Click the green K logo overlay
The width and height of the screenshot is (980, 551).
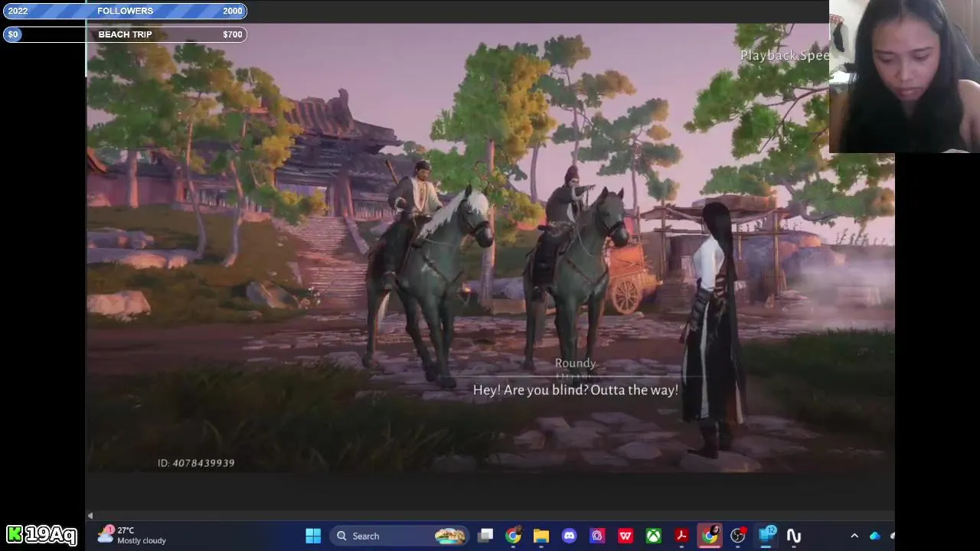[15, 534]
